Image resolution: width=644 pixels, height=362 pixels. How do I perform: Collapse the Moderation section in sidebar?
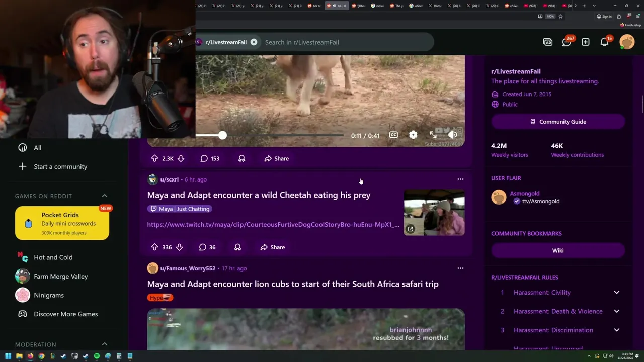pyautogui.click(x=105, y=344)
